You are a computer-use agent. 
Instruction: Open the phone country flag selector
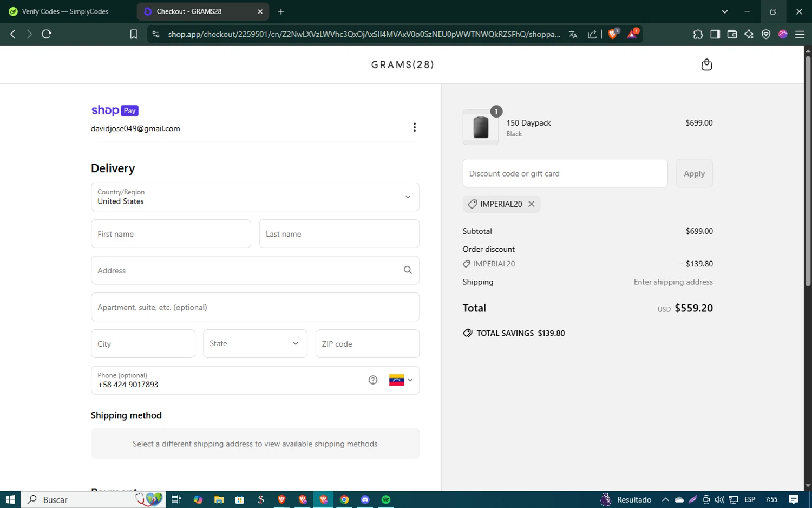point(401,380)
